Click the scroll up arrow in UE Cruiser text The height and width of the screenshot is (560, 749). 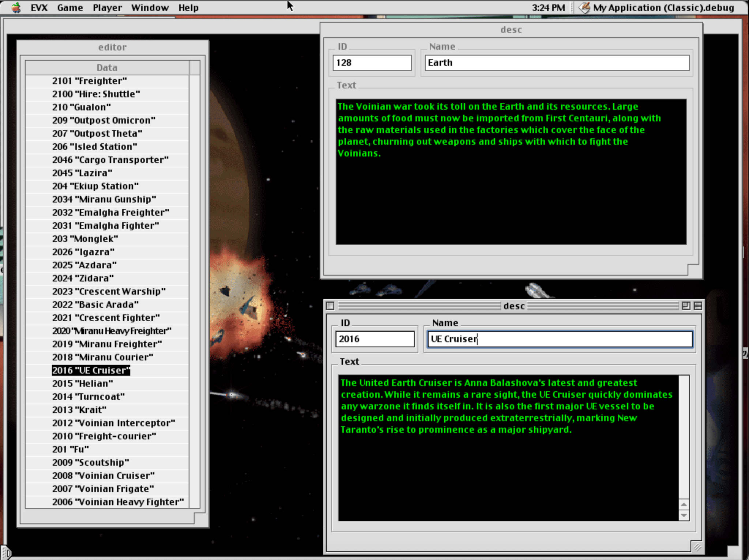tap(684, 504)
